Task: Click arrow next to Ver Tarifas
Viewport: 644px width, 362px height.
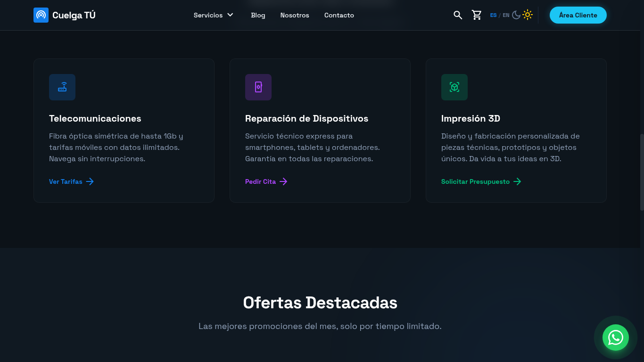Action: 90,181
